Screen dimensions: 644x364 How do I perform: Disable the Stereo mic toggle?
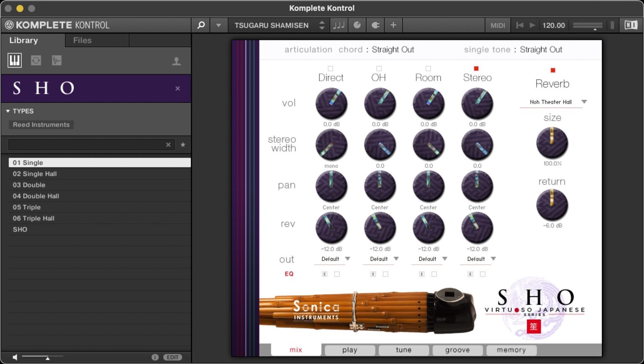tap(476, 68)
